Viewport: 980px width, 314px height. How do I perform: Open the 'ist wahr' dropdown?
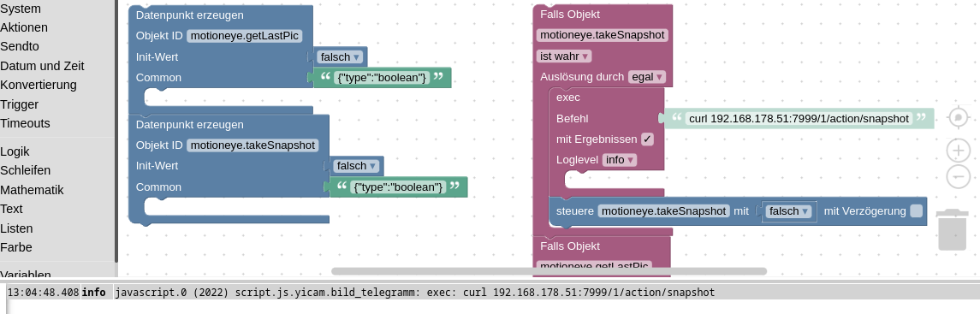564,56
